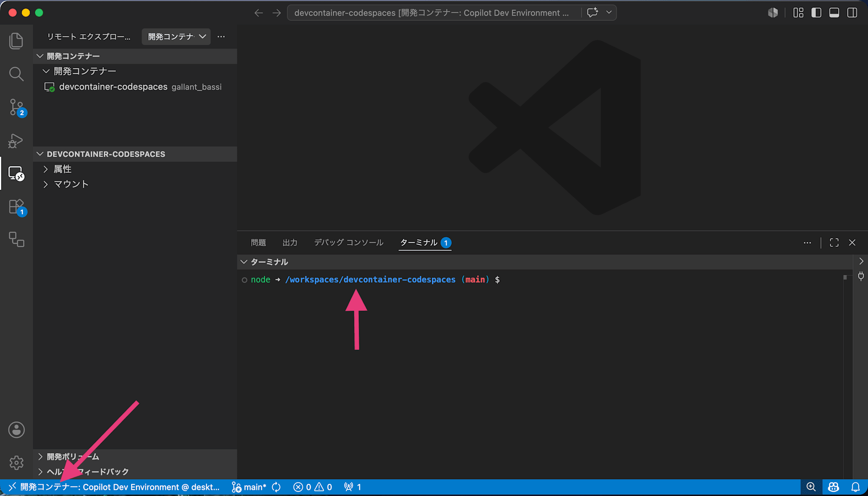868x496 pixels.
Task: Click the Copilot status icon in title bar
Action: tap(773, 13)
